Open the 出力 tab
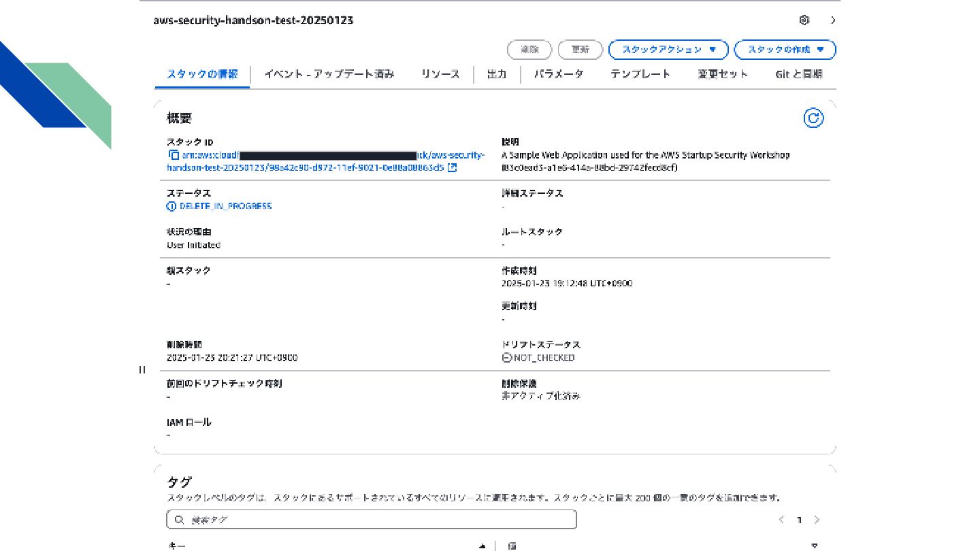980x551 pixels. 497,74
